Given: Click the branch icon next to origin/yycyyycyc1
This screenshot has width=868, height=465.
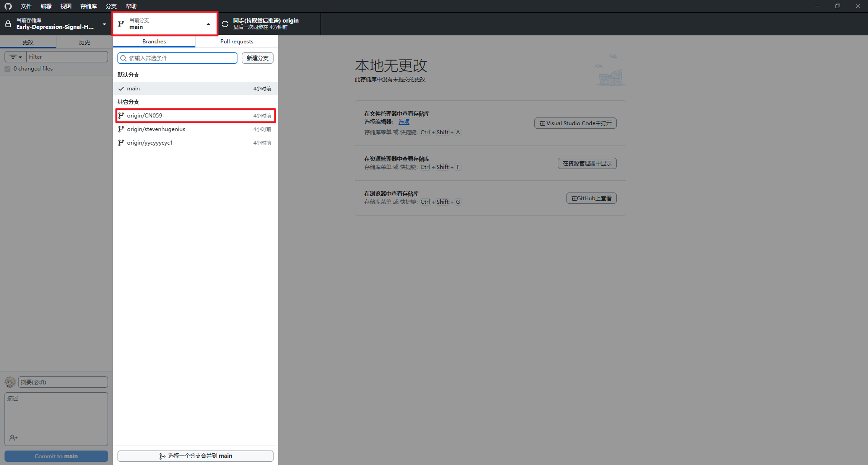Looking at the screenshot, I should coord(121,143).
